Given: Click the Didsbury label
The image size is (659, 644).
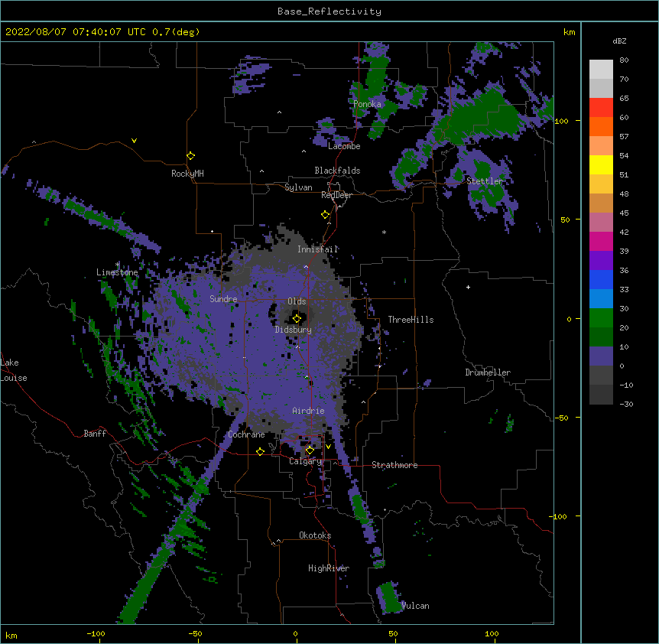Looking at the screenshot, I should (294, 330).
